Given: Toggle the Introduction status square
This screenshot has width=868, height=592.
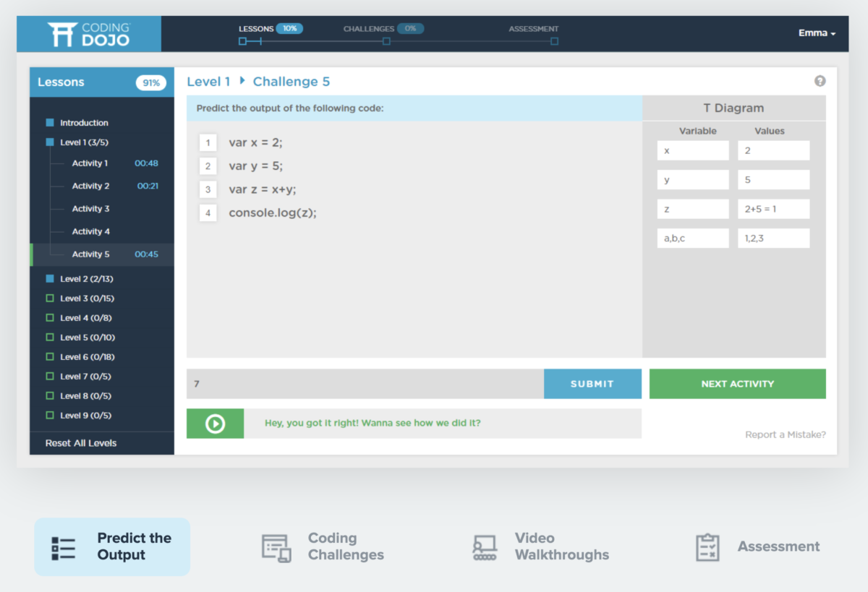Looking at the screenshot, I should pyautogui.click(x=49, y=122).
